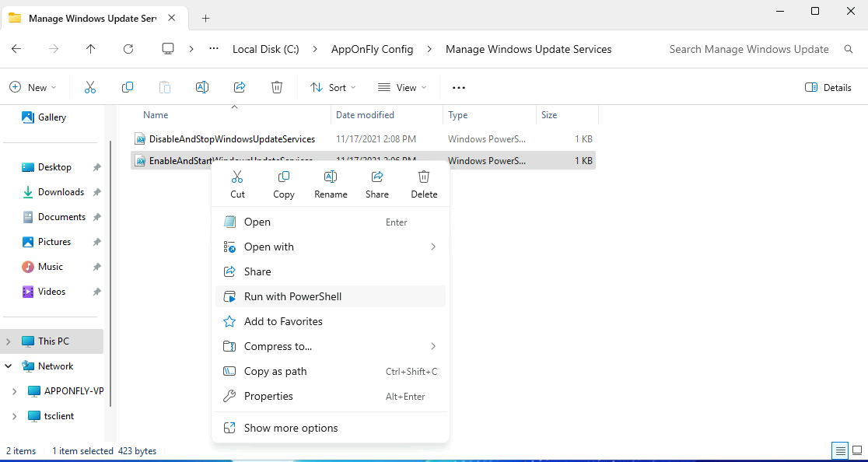Viewport: 868px width, 462px height.
Task: Share the file via the context menu Share icon
Action: [x=376, y=184]
